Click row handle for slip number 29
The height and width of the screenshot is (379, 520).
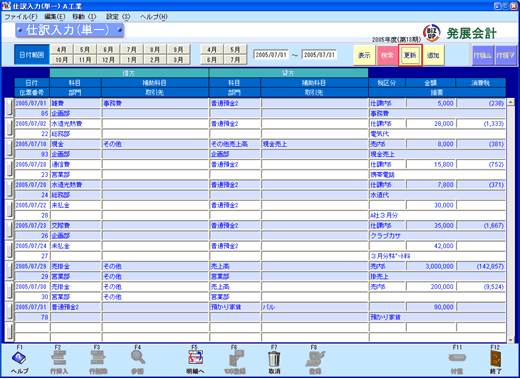click(x=9, y=271)
